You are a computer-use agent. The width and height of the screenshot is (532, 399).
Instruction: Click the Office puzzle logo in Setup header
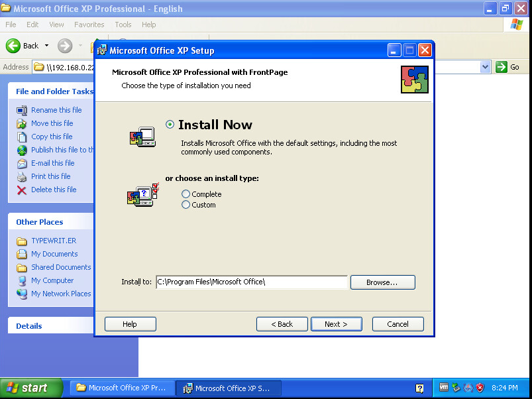coord(415,80)
